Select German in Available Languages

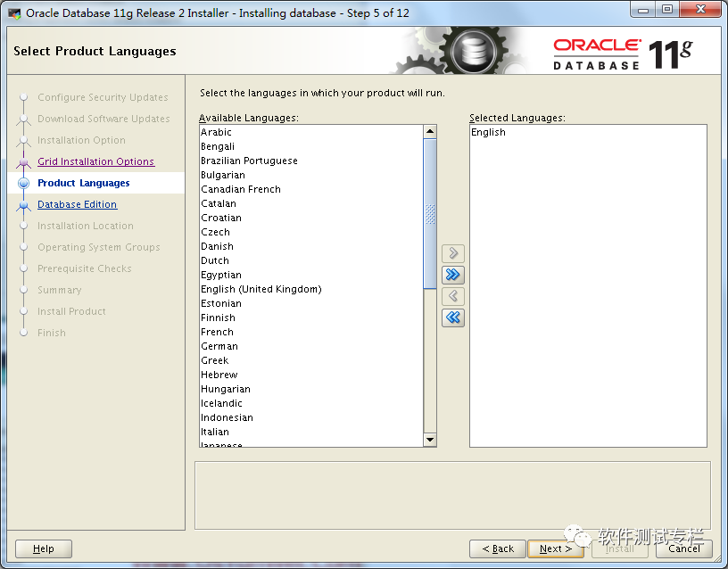311,346
